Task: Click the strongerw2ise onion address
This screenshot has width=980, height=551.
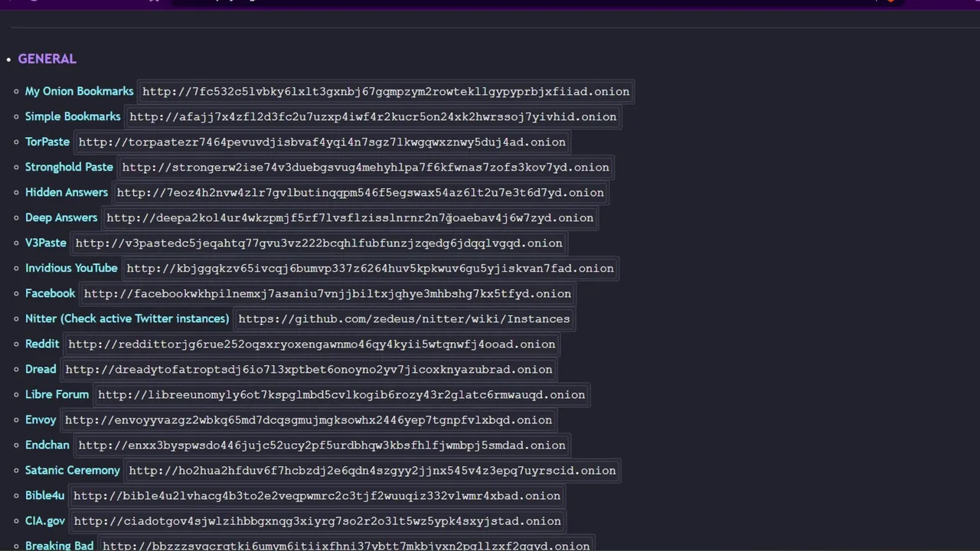Action: 366,168
